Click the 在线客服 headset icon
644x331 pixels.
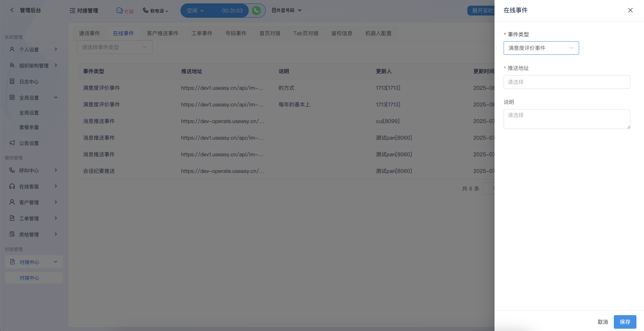[12, 186]
